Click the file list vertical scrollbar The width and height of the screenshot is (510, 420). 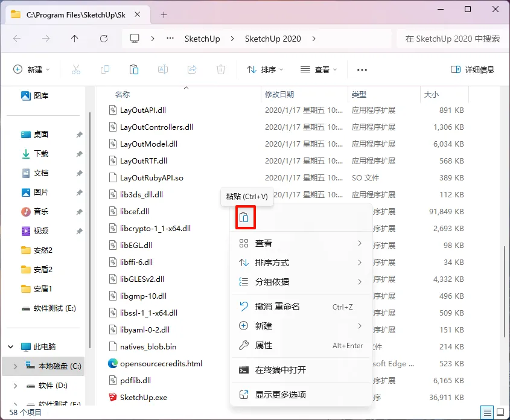[505, 291]
